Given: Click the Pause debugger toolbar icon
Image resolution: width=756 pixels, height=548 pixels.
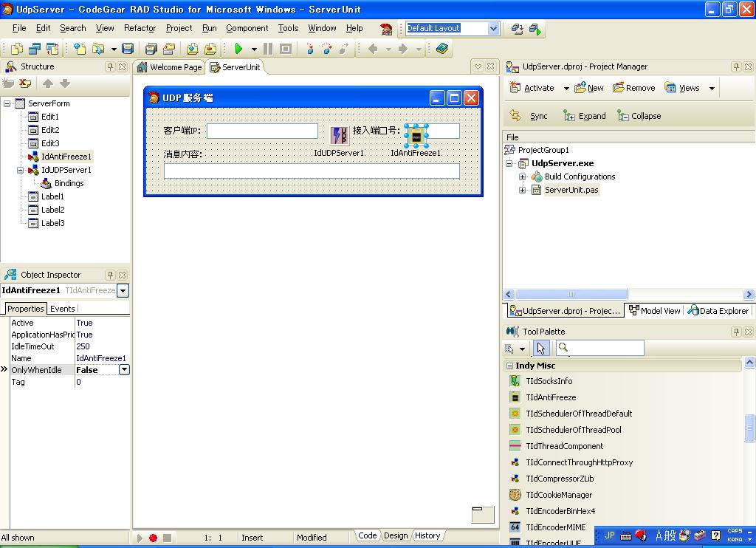Looking at the screenshot, I should [x=268, y=49].
